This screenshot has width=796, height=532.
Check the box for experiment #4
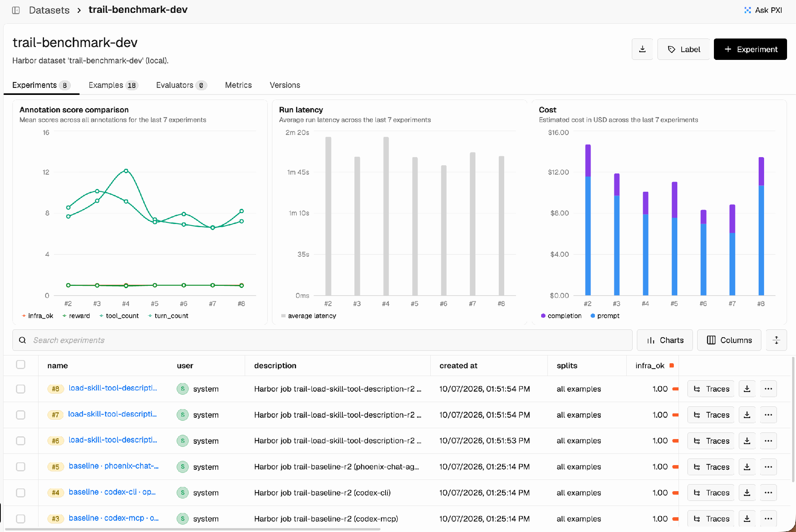point(21,493)
